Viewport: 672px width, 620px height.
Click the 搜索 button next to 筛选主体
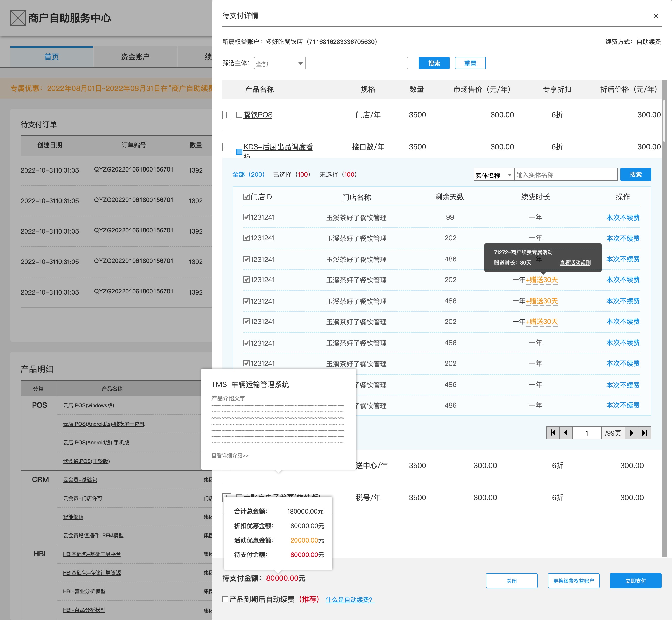coord(434,63)
